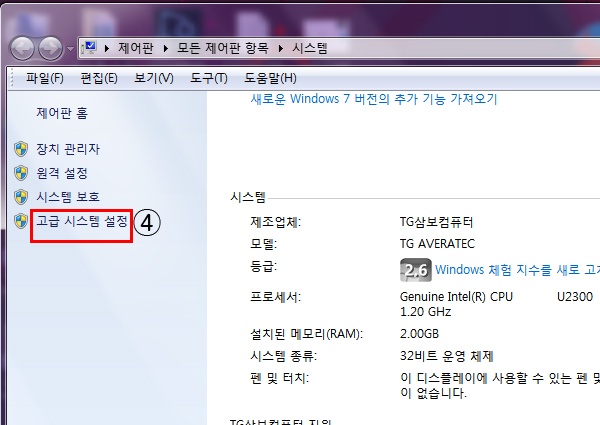Open the 도구(T) menu
Viewport: 600px width, 425px height.
click(x=209, y=78)
